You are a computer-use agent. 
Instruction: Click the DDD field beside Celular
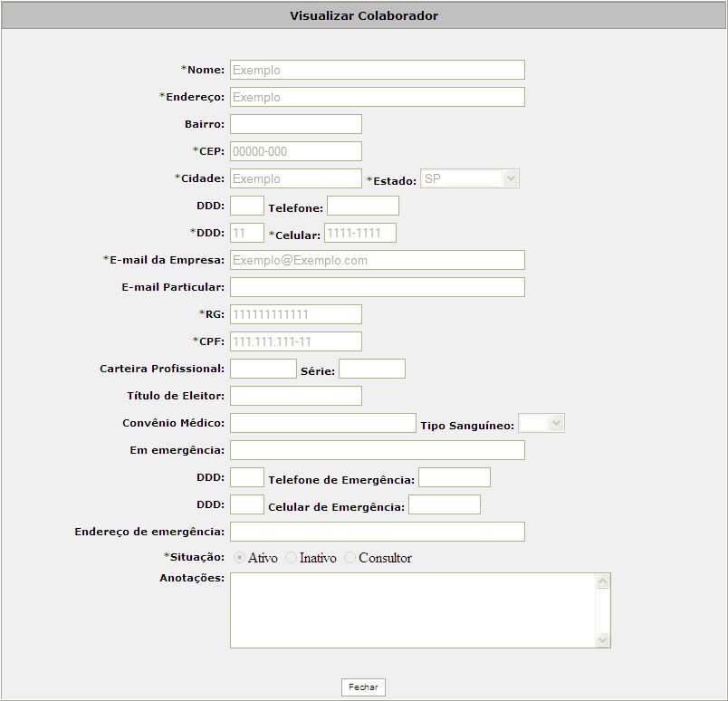[x=247, y=233]
